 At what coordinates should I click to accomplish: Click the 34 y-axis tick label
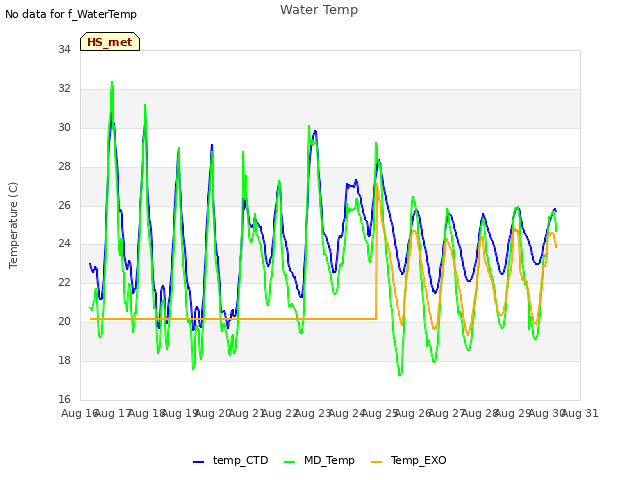(x=64, y=49)
